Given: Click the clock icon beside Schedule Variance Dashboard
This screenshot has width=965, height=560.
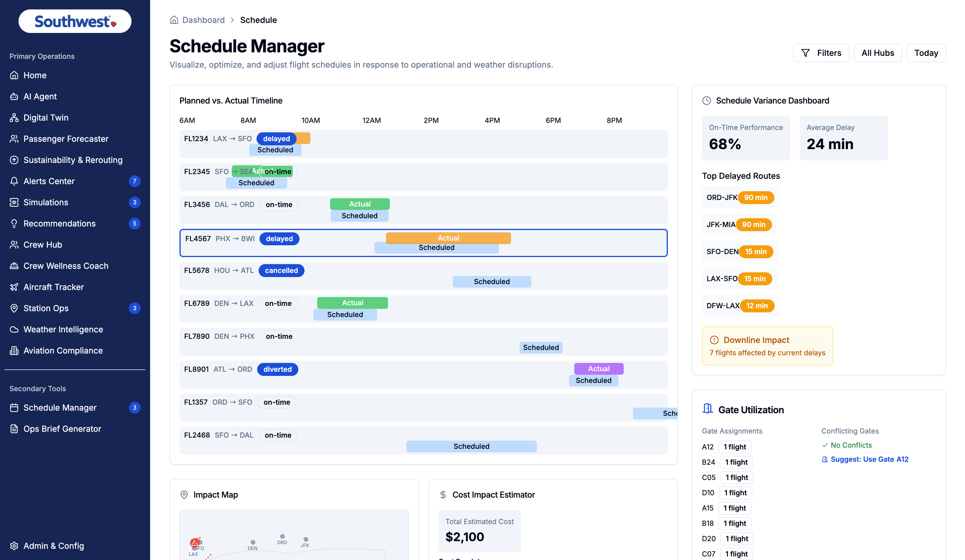Looking at the screenshot, I should click(x=706, y=101).
